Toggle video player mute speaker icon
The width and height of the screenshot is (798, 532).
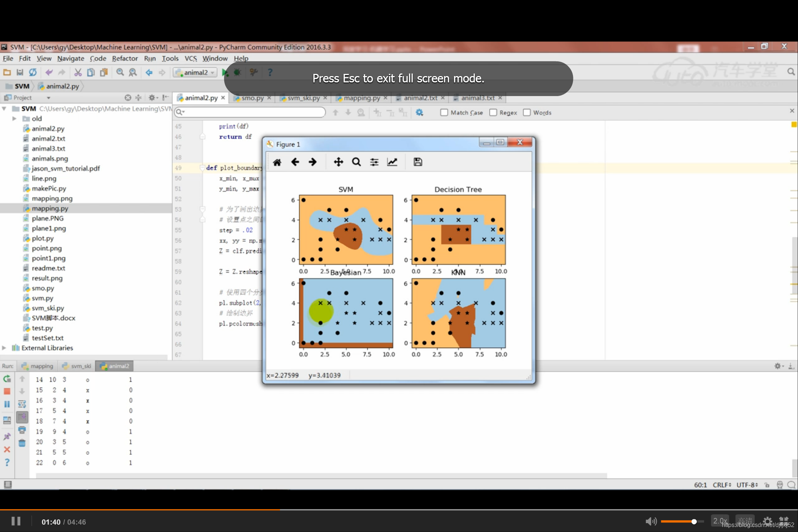pyautogui.click(x=651, y=521)
